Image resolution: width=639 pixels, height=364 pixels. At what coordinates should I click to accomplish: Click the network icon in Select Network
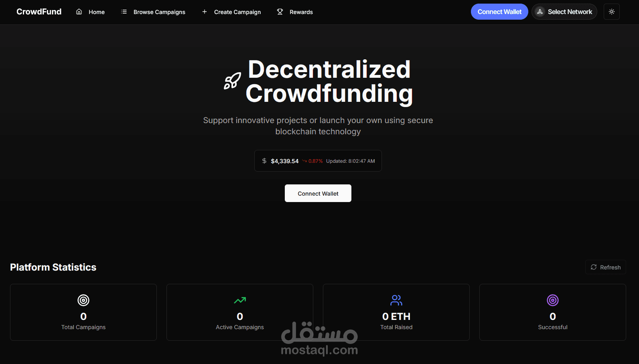coord(540,12)
